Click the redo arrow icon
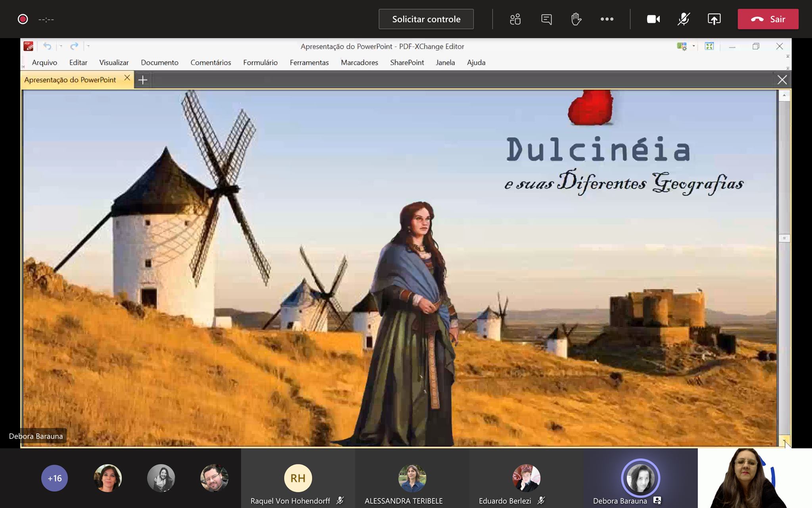 [x=74, y=46]
